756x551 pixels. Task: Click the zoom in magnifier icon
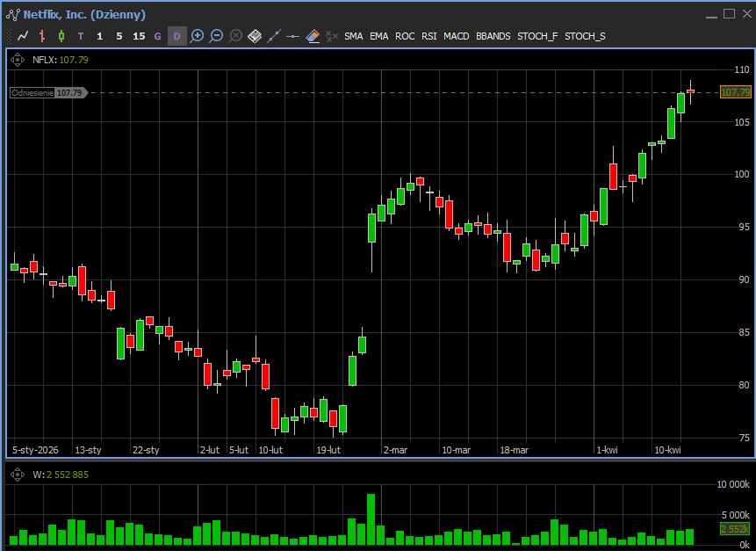pos(197,36)
